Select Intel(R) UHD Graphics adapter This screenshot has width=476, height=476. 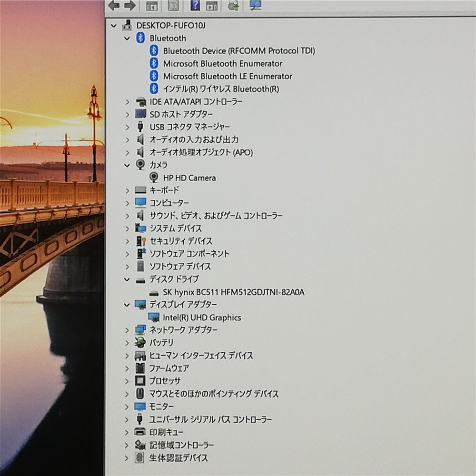click(202, 317)
